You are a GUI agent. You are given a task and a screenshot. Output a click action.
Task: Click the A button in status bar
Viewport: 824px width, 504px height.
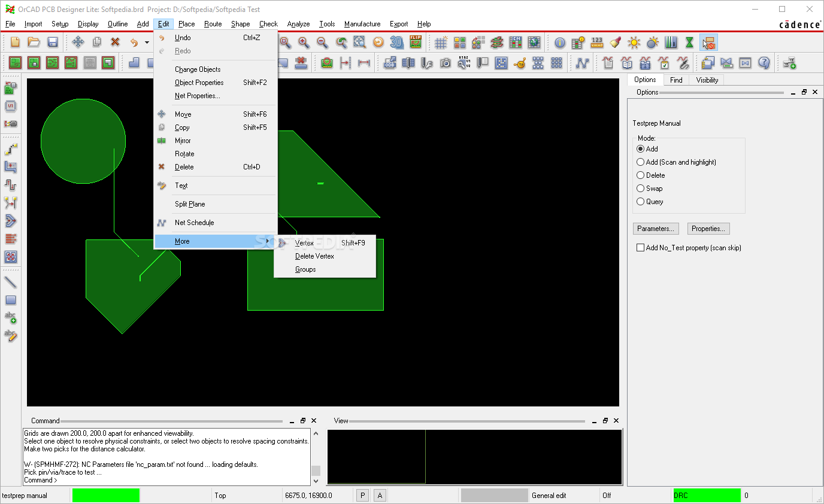pyautogui.click(x=380, y=495)
